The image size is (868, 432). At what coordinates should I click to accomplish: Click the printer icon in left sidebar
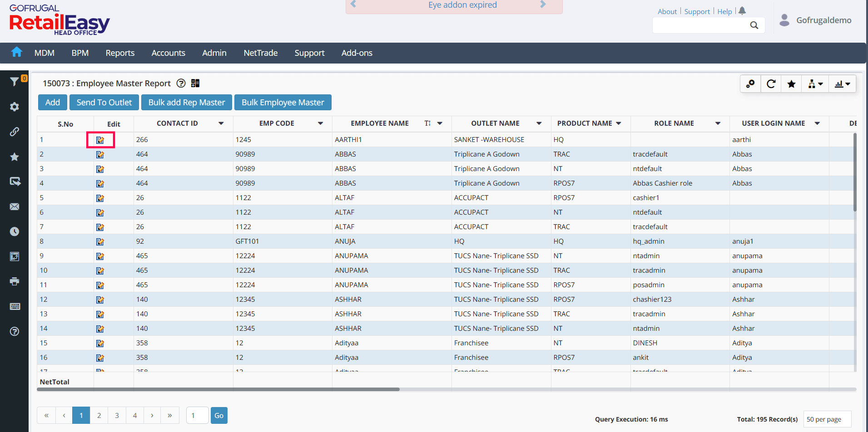(15, 281)
